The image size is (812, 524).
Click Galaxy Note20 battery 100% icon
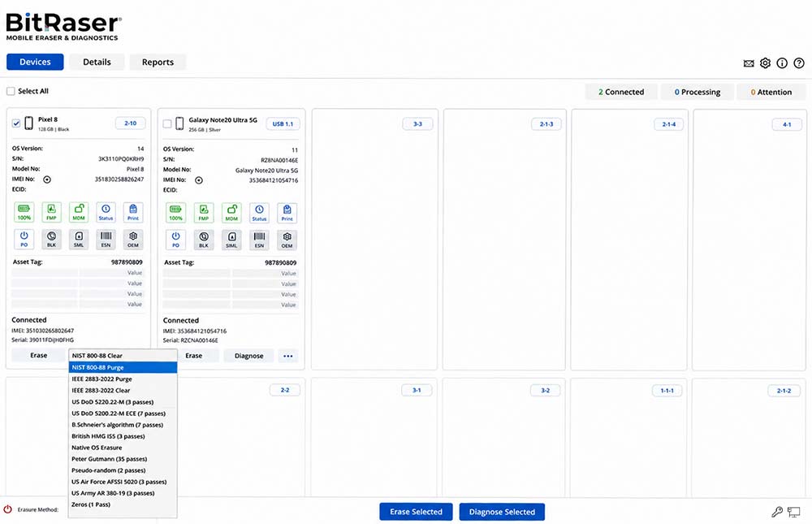coord(175,213)
